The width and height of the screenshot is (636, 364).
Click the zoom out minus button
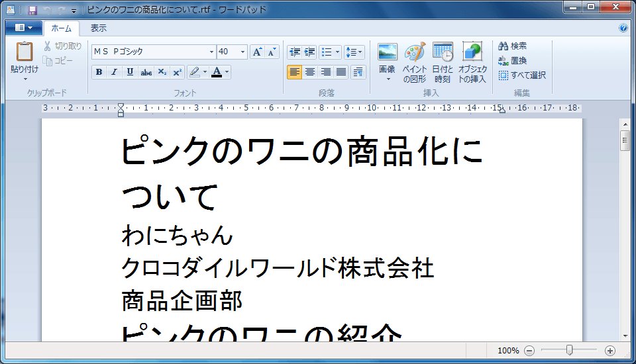(529, 351)
